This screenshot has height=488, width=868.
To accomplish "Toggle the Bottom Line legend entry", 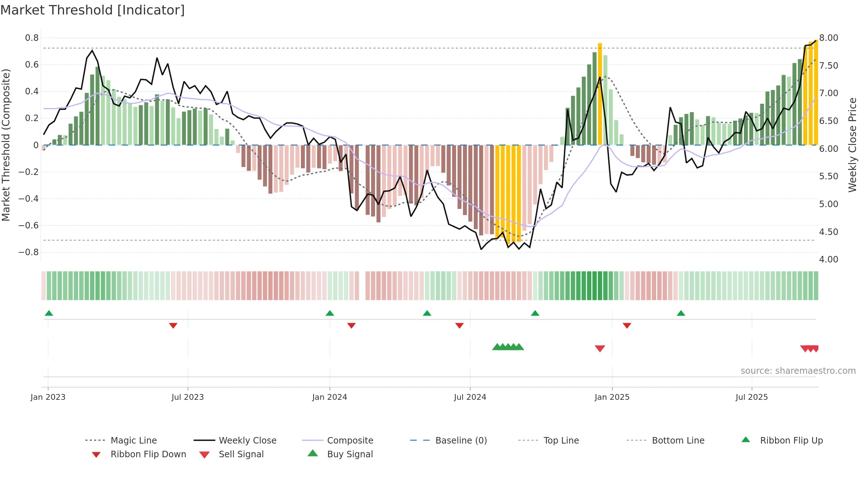I will [x=665, y=440].
